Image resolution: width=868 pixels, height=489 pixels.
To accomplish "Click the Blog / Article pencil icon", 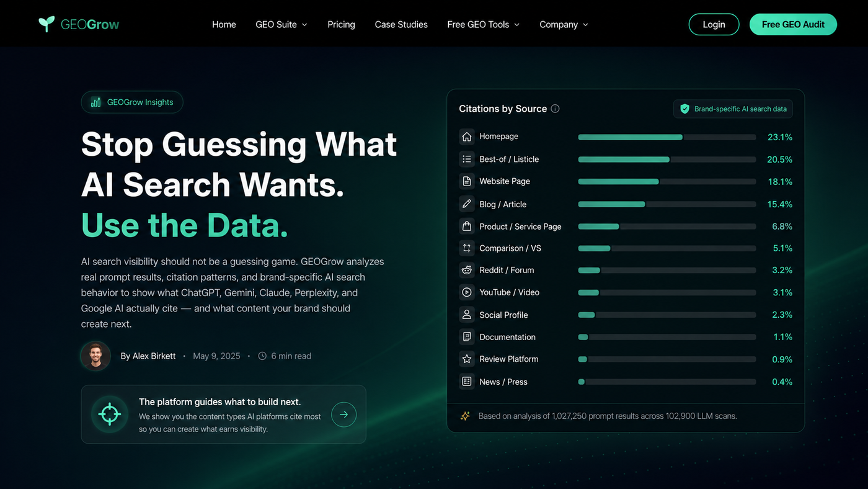I will click(467, 204).
